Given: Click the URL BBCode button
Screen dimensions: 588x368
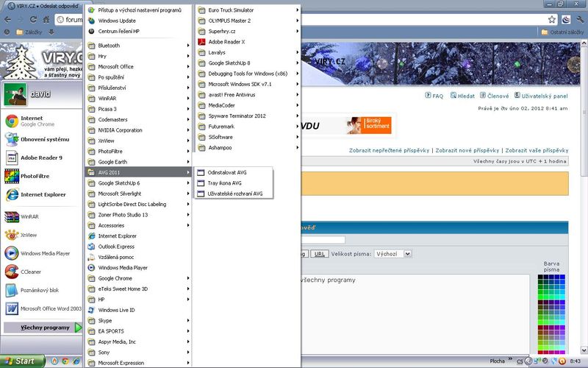Looking at the screenshot, I should [x=320, y=254].
